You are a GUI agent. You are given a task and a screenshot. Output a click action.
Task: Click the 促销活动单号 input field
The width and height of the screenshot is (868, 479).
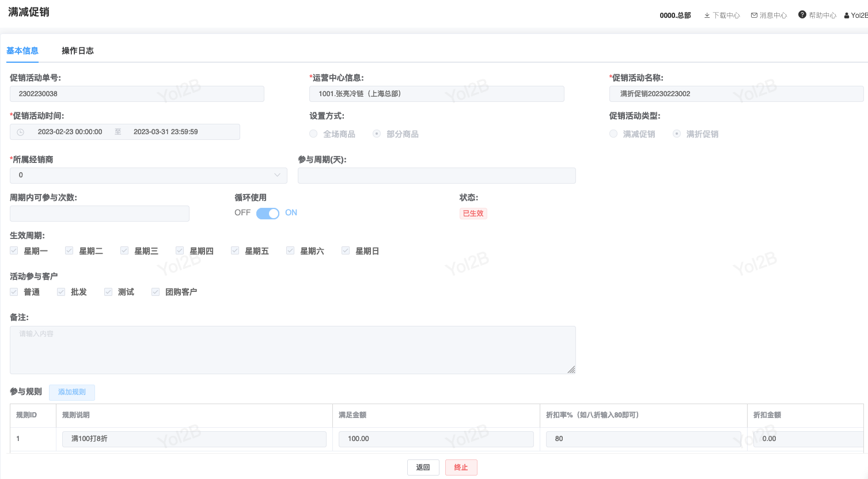pyautogui.click(x=137, y=94)
